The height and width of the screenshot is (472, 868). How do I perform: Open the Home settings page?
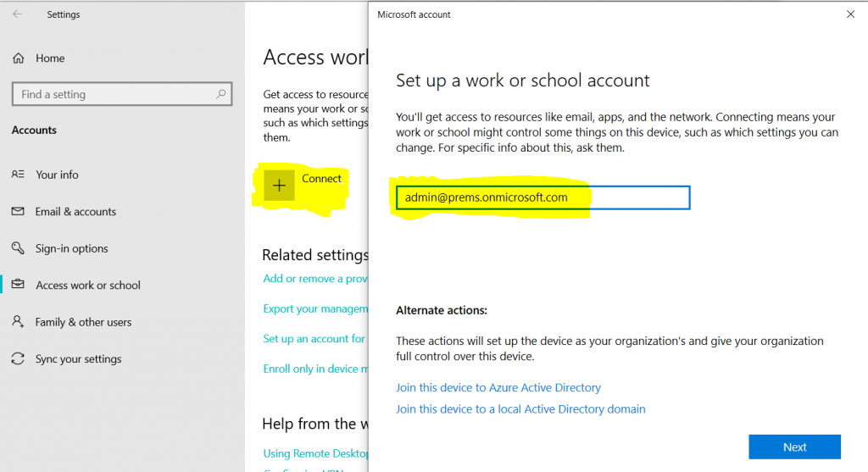50,58
